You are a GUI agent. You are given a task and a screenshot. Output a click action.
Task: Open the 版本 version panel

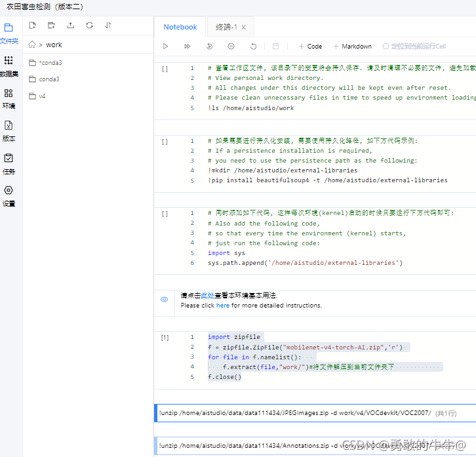[x=9, y=131]
